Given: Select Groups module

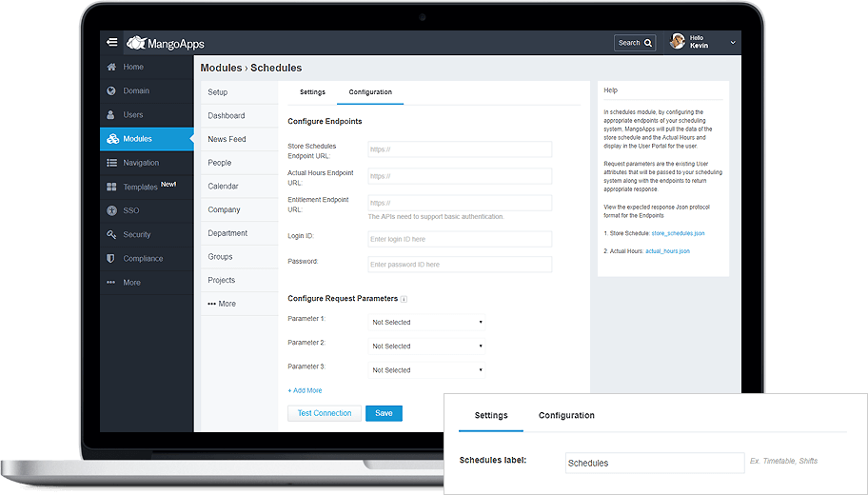Looking at the screenshot, I should pyautogui.click(x=239, y=257).
